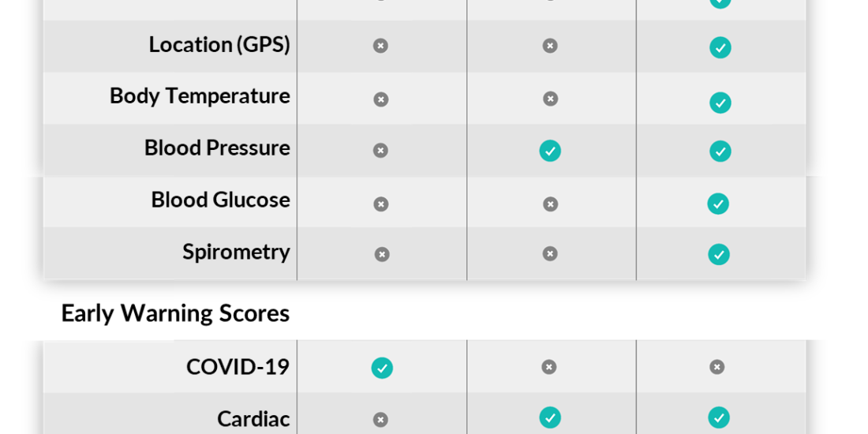Click the COVID-19 gray cross in third column
The width and height of the screenshot is (868, 434).
point(716,366)
